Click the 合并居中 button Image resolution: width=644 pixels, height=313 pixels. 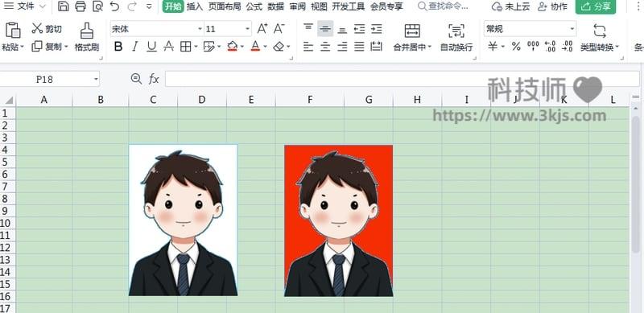point(412,37)
